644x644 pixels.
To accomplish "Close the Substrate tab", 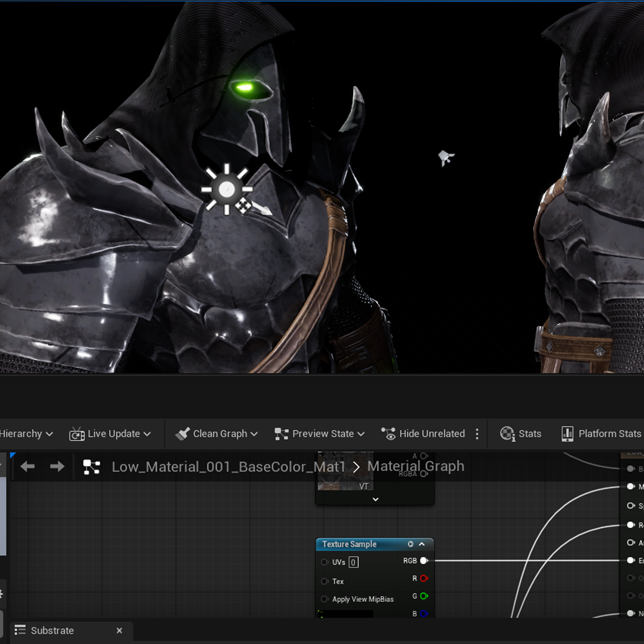I will [x=119, y=630].
